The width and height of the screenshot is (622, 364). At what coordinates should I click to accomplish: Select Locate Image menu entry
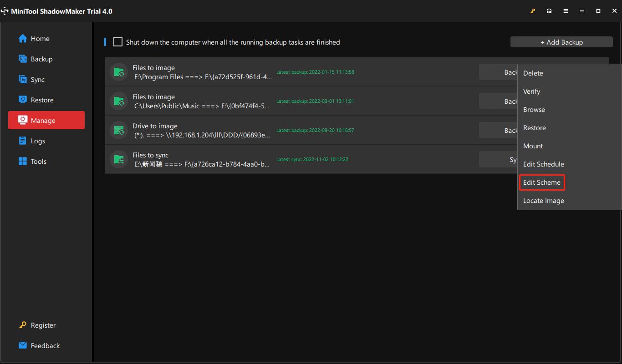click(543, 201)
